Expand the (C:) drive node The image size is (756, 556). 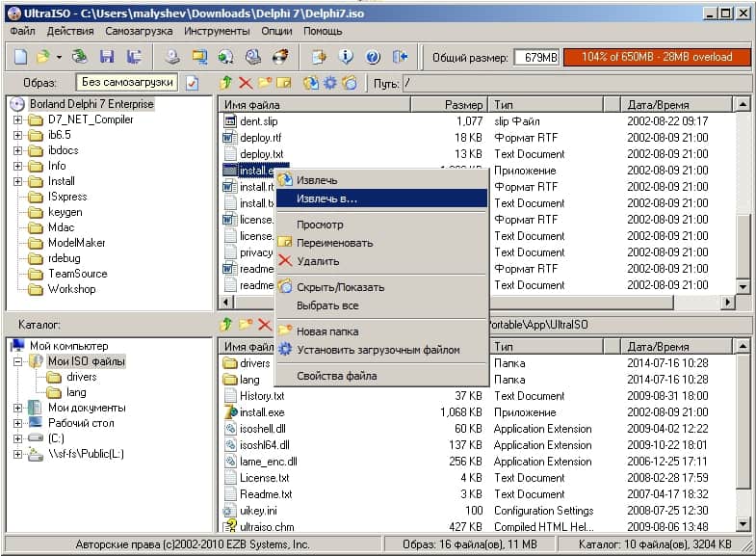click(x=18, y=438)
